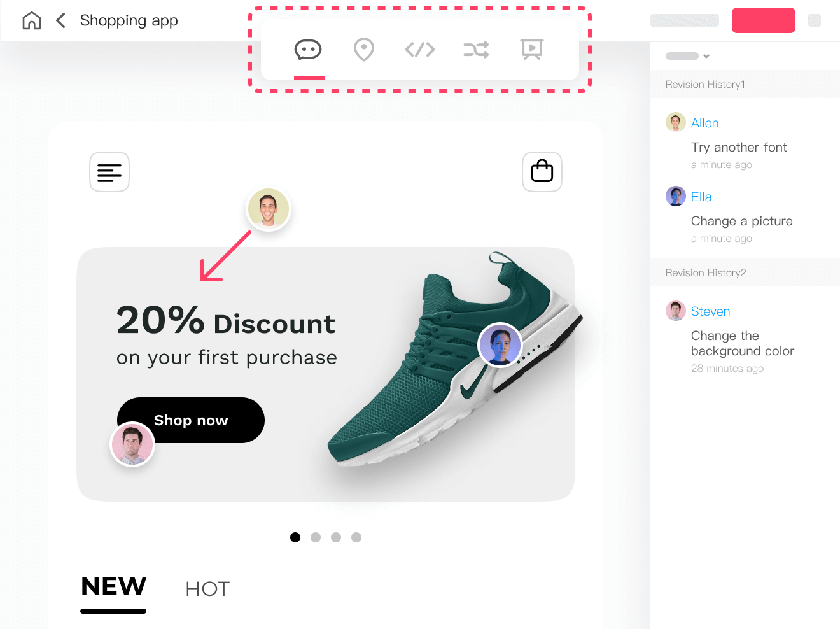Switch to the HOT tab
The height and width of the screenshot is (629, 840).
[207, 589]
